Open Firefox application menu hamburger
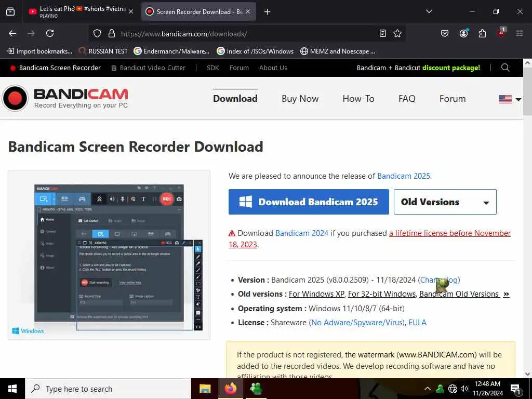Viewport: 532px width, 399px height. click(x=520, y=33)
